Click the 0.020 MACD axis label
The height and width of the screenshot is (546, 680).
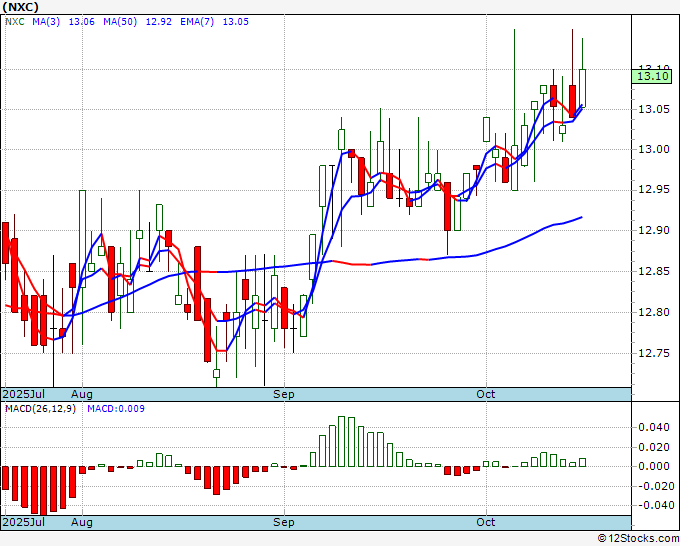pos(654,447)
